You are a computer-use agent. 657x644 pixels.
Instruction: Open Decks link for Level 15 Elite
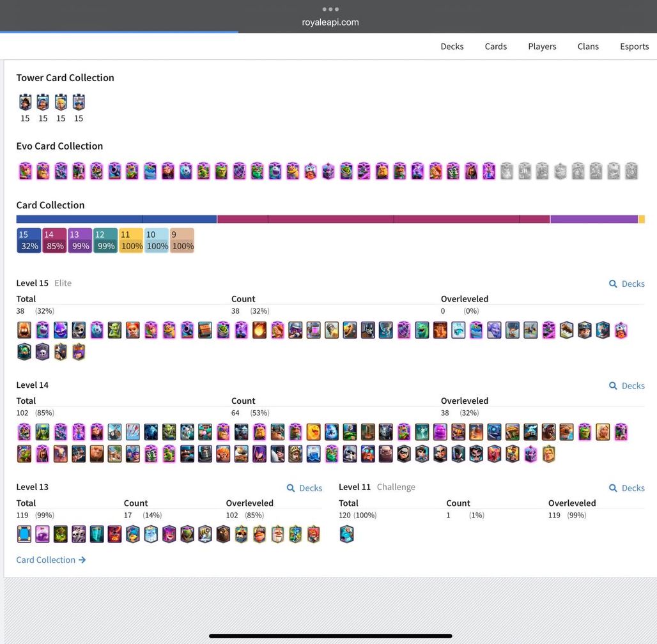pyautogui.click(x=627, y=284)
